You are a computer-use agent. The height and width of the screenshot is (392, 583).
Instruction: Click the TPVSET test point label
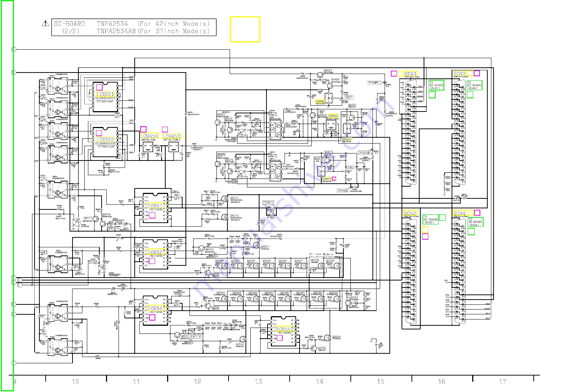[x=374, y=83]
